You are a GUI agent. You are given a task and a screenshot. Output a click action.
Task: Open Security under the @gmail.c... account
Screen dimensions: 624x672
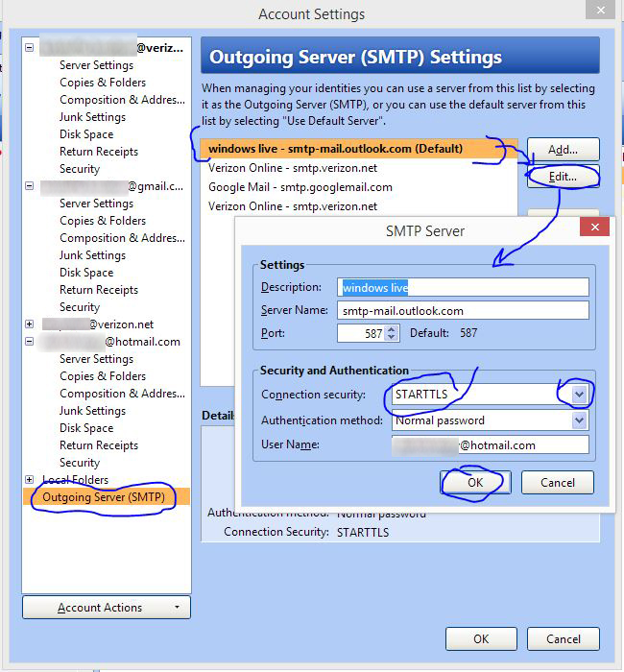80,307
